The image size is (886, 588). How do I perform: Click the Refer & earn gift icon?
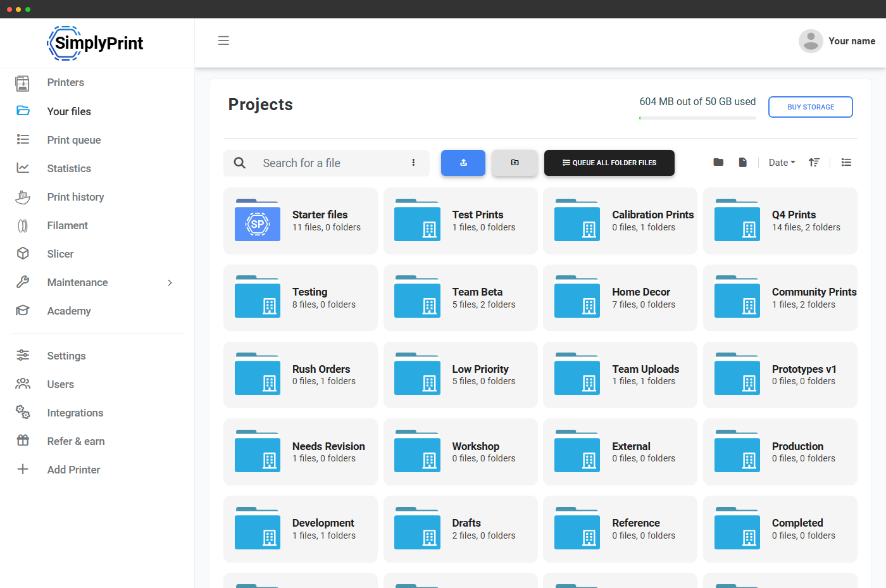[x=23, y=441]
